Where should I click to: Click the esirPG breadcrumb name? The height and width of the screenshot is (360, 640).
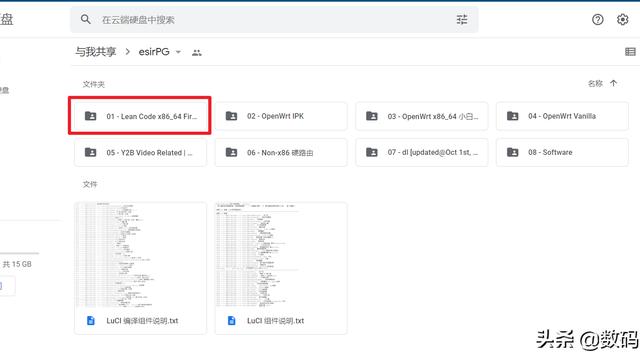(x=154, y=52)
